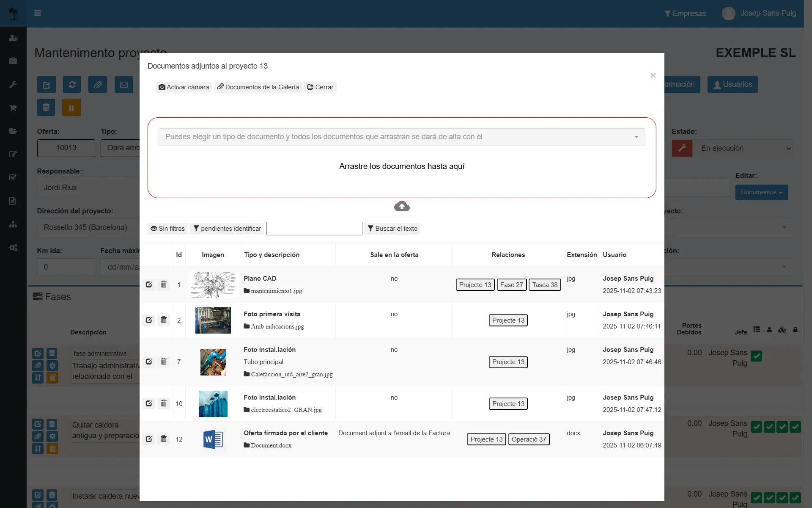Expand the Documentos edit dropdown
The image size is (812, 508).
[761, 192]
